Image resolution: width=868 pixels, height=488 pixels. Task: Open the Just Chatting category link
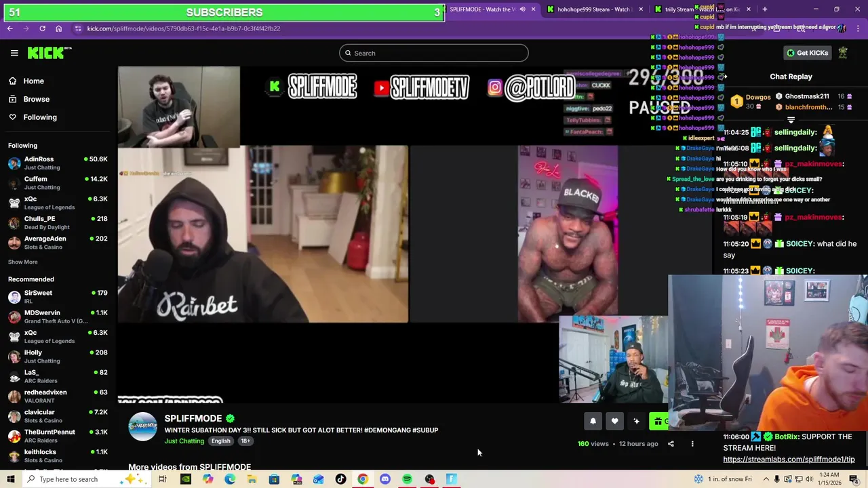pyautogui.click(x=184, y=441)
